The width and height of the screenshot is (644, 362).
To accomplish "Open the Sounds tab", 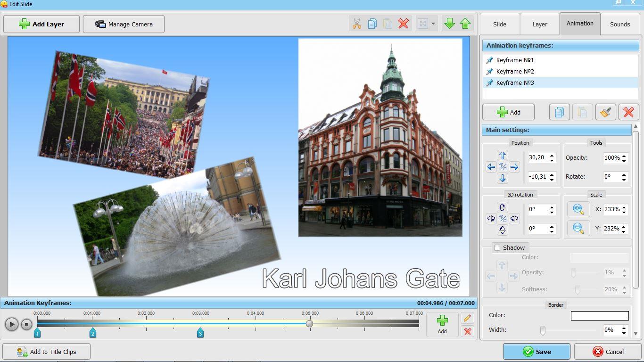I will click(620, 24).
